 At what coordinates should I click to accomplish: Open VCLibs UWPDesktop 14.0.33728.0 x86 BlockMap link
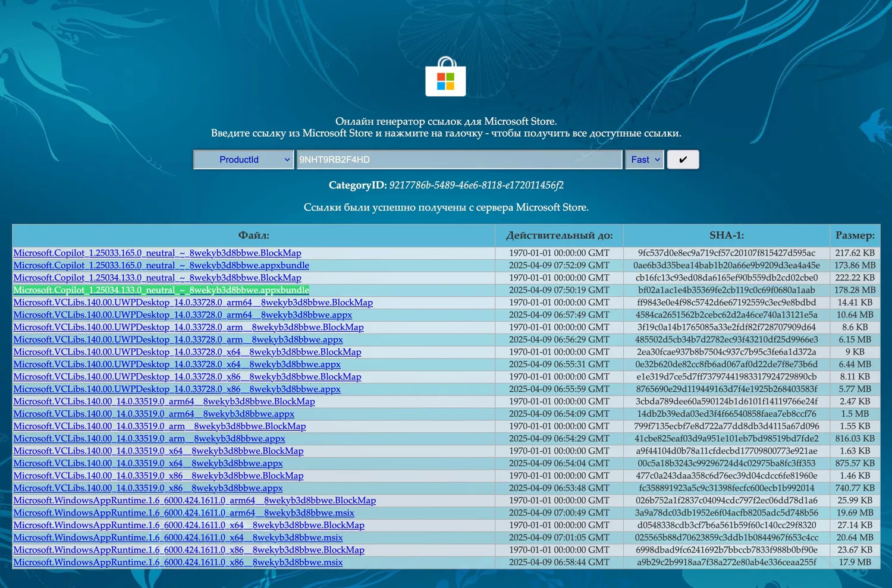(187, 377)
